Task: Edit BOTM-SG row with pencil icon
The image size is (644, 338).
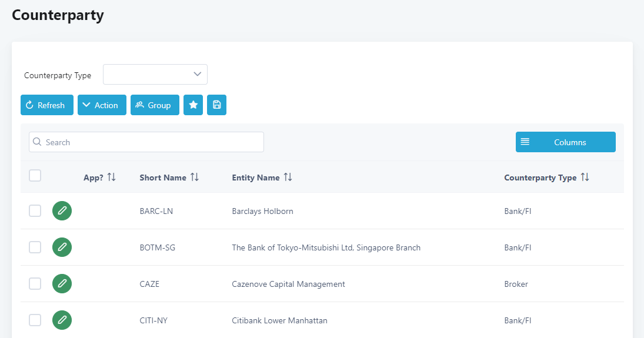Action: (62, 247)
